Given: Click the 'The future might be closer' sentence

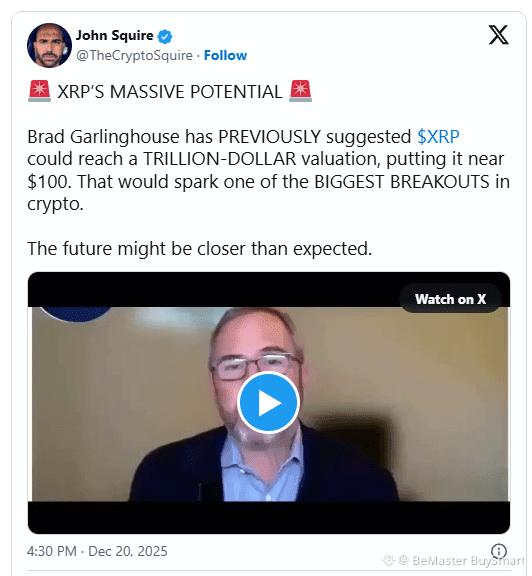Looking at the screenshot, I should click(200, 249).
